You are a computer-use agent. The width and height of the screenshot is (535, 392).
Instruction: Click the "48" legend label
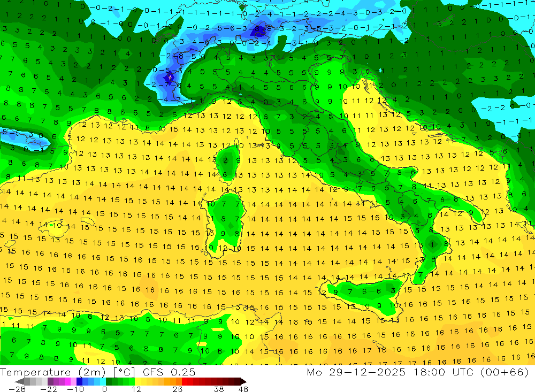243,389
